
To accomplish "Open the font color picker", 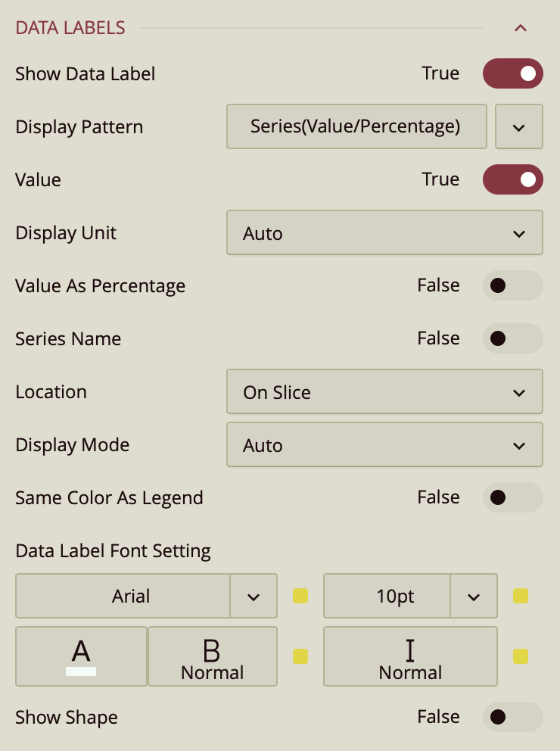I will [81, 656].
